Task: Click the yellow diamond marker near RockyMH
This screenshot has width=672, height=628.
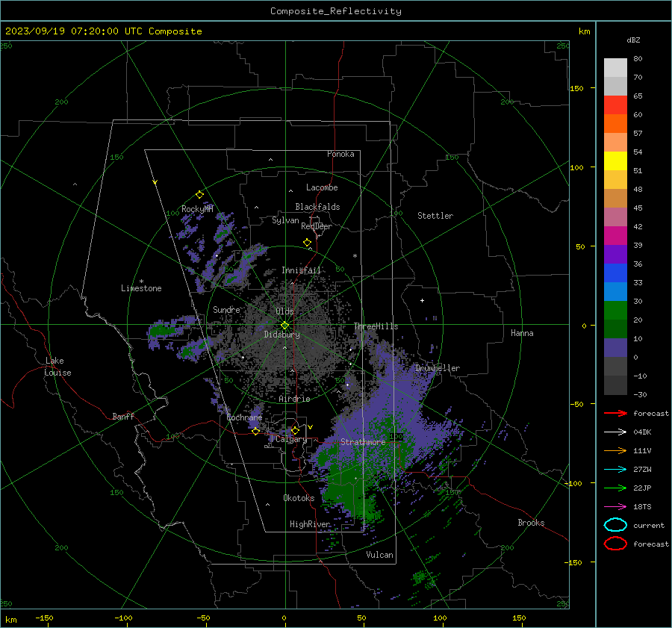Action: coord(199,195)
